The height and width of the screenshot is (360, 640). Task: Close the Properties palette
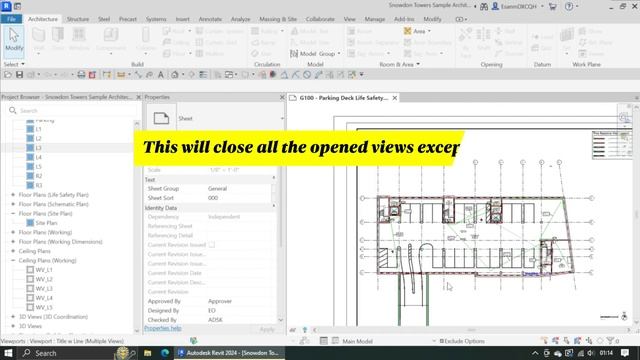click(x=282, y=97)
